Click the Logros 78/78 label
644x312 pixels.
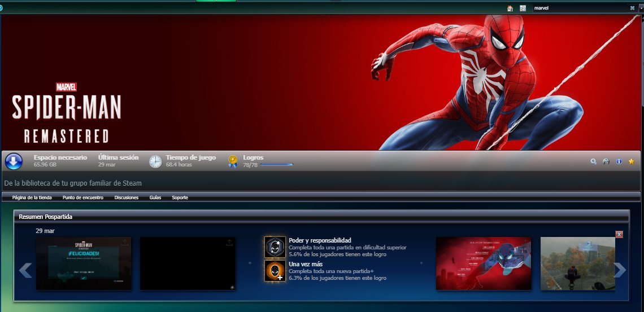tap(253, 161)
